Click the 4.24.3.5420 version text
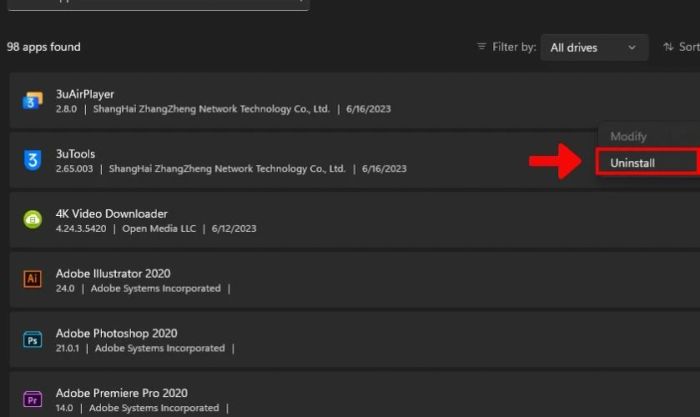The width and height of the screenshot is (700, 417). [81, 229]
